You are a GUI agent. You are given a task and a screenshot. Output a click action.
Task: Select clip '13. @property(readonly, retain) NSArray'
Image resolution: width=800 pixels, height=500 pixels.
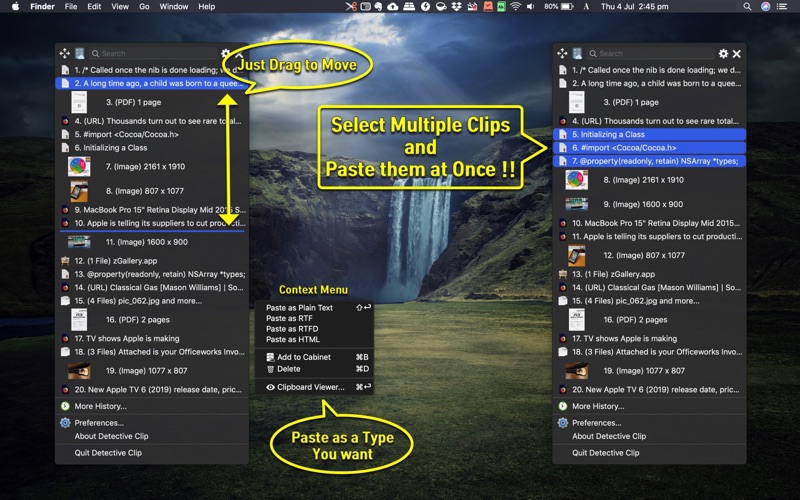point(152,274)
